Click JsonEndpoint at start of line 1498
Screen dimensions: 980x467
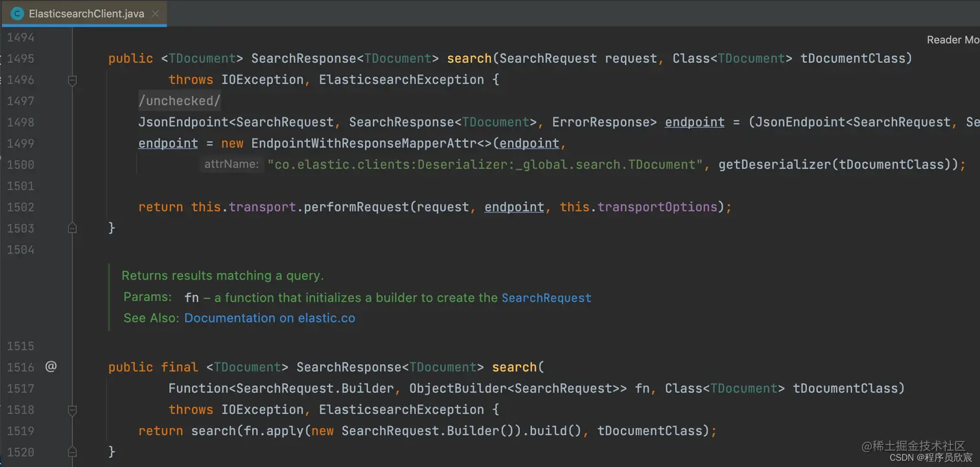[x=183, y=122]
